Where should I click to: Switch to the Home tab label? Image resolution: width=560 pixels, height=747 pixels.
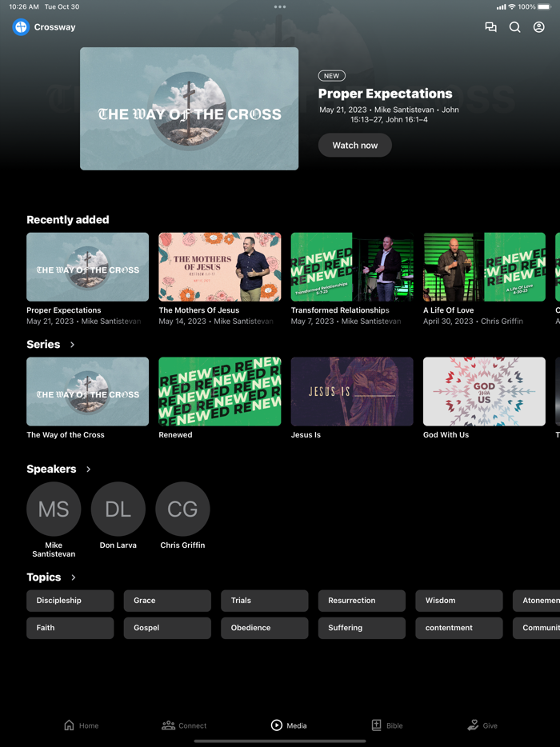click(89, 725)
